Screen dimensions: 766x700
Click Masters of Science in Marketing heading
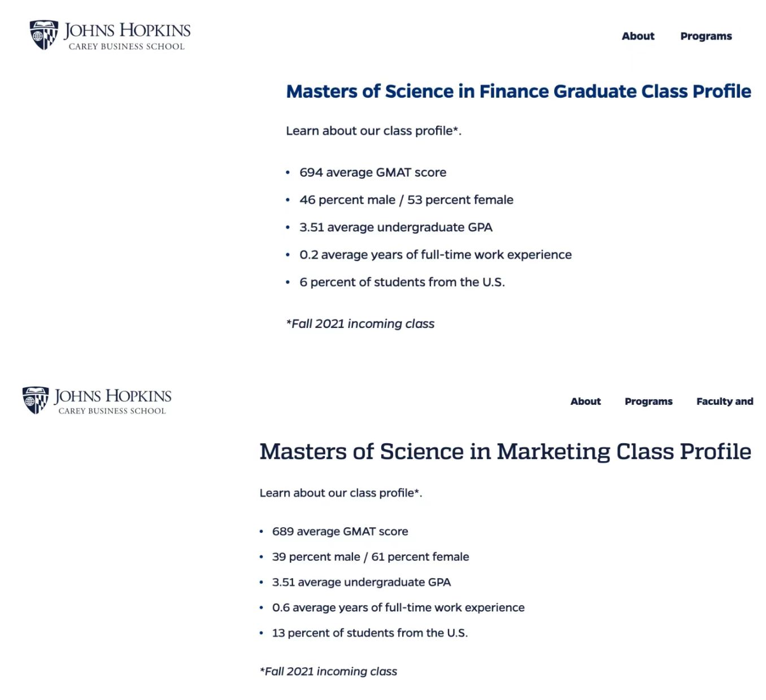[x=506, y=452]
